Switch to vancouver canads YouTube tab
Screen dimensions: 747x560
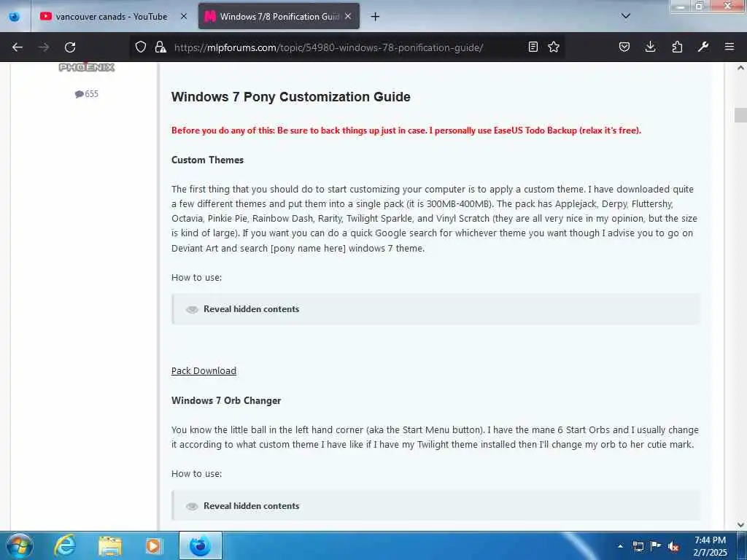point(113,16)
